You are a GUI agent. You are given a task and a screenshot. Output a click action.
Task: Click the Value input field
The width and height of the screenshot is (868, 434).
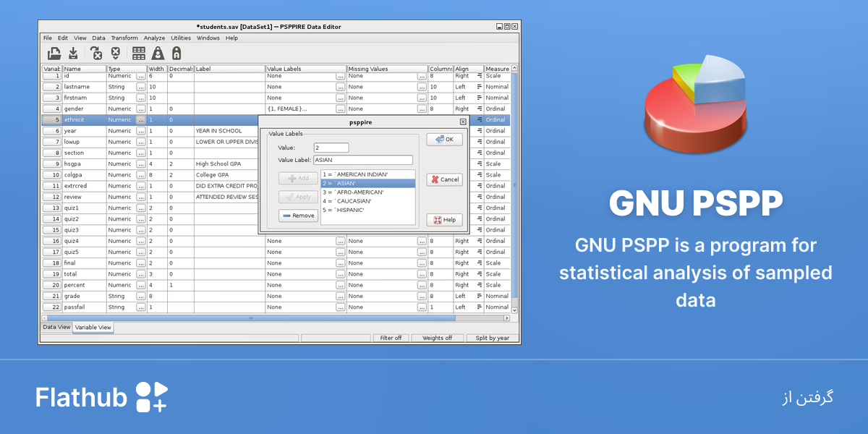coord(331,148)
